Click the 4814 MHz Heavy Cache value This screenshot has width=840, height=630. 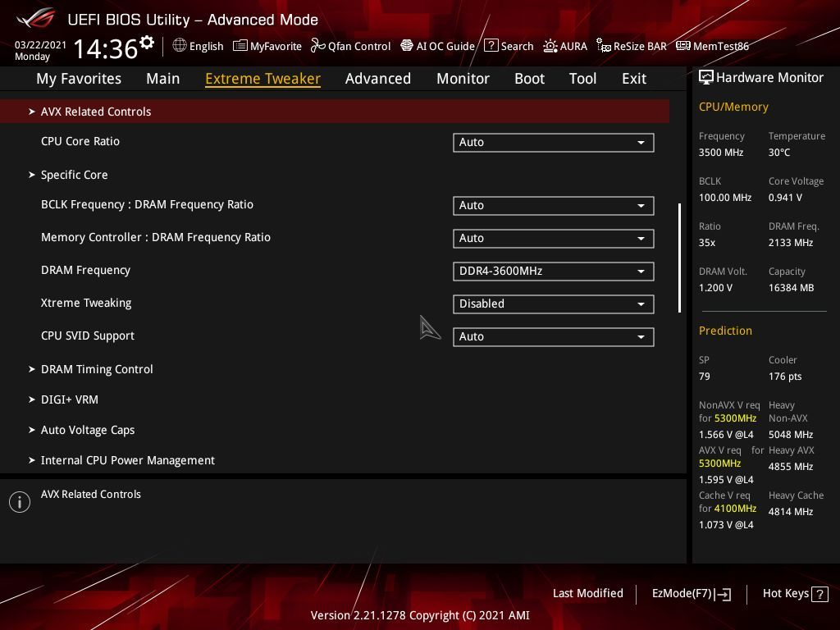pyautogui.click(x=791, y=512)
